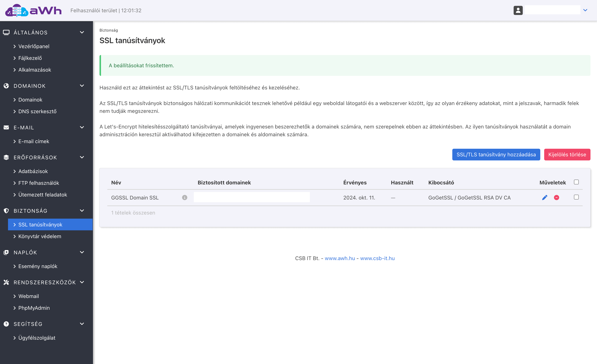Delete the GGSSL Domain SSL certificate via red icon

click(x=556, y=198)
